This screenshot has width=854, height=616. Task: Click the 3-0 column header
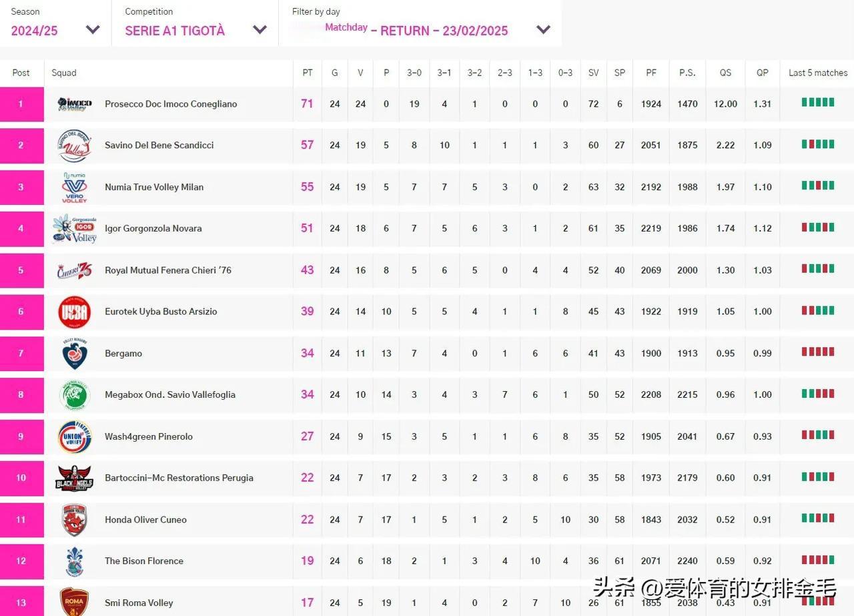pos(414,73)
